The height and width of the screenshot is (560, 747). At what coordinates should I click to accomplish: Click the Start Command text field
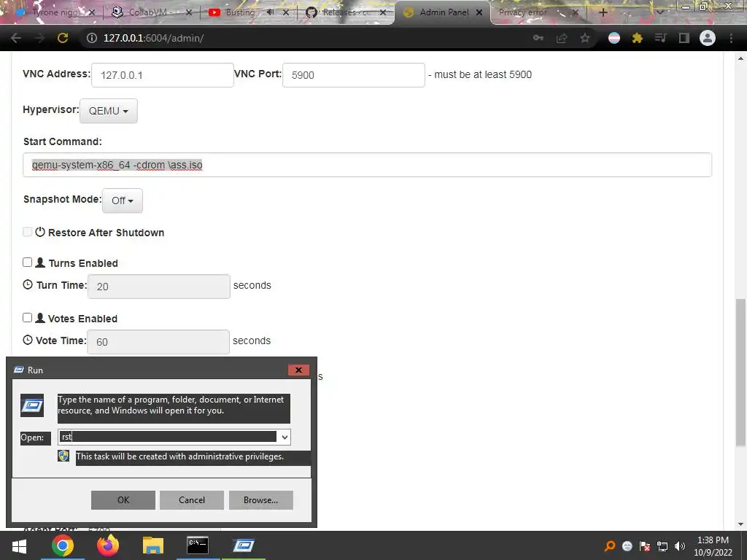pos(368,165)
